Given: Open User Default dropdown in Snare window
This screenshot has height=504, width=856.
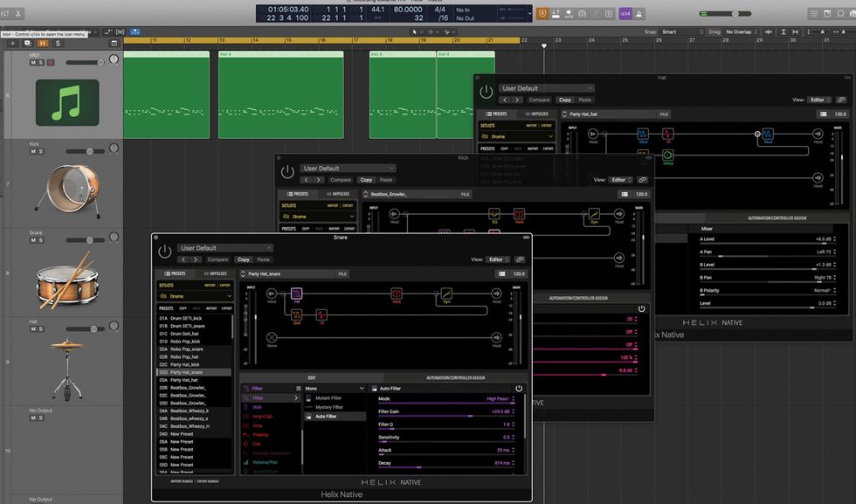Looking at the screenshot, I should click(x=225, y=248).
